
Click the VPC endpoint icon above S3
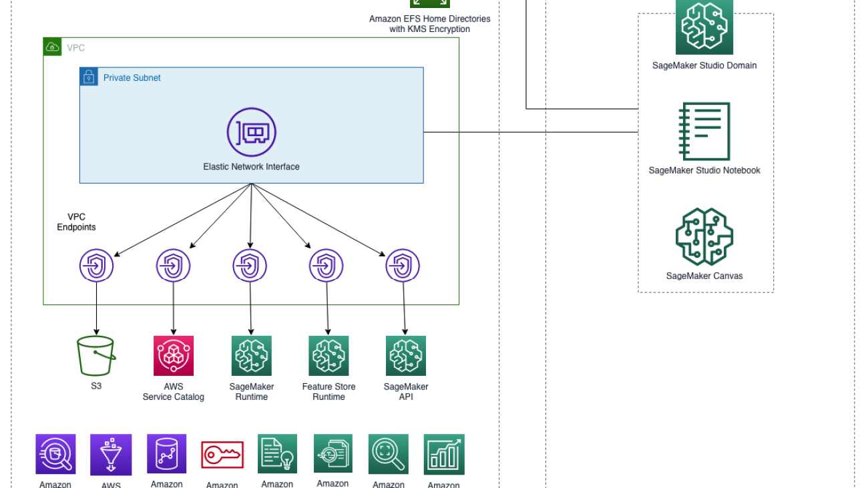point(96,266)
